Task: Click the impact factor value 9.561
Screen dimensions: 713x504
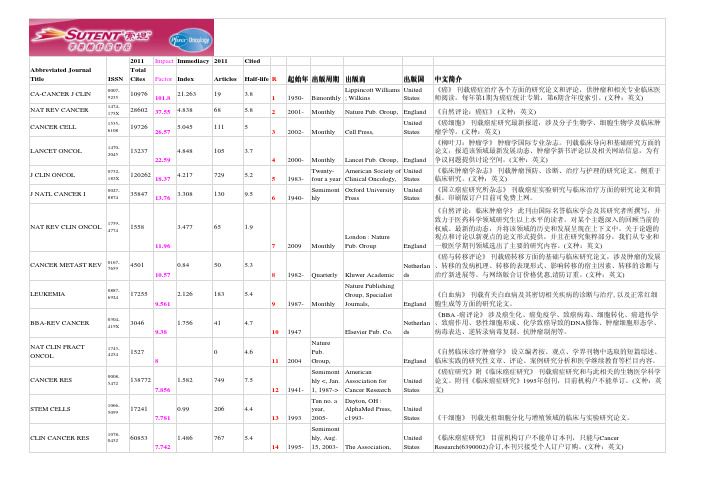Action: (x=163, y=304)
